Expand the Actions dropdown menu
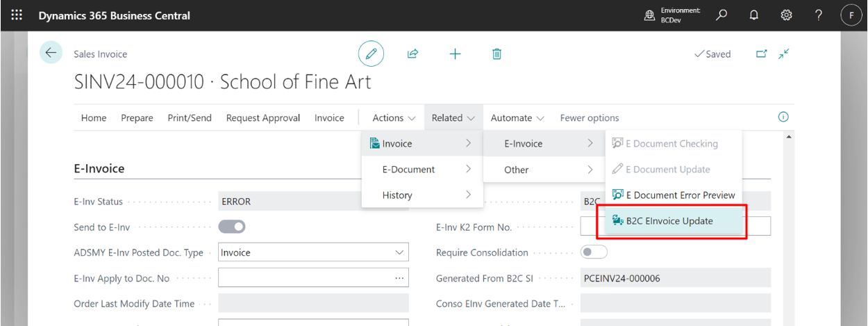 [x=394, y=117]
